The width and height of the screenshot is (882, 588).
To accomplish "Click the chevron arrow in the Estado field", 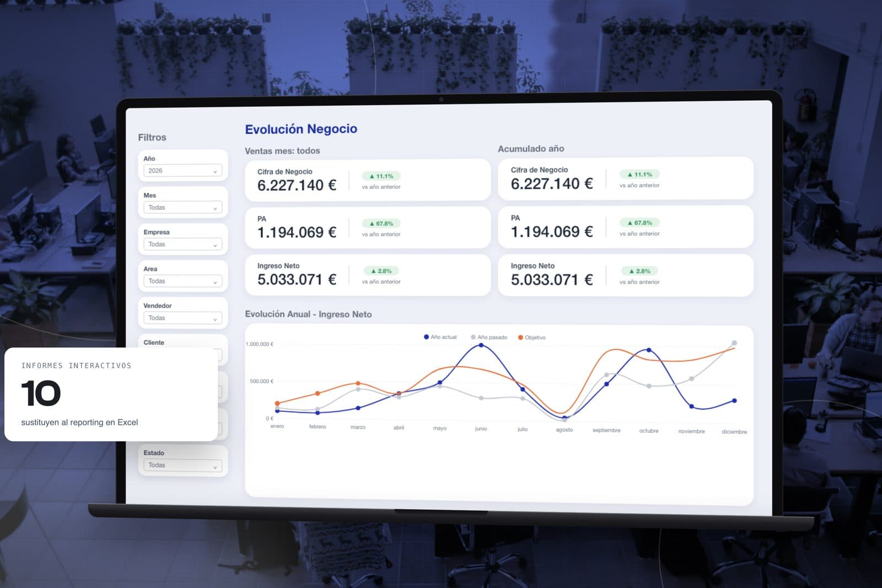I will [215, 467].
